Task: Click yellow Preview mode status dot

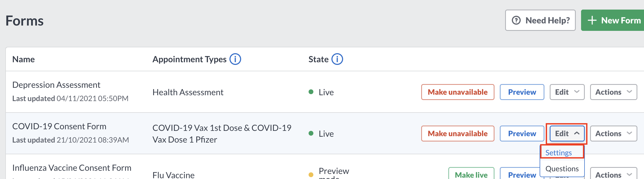Action: [x=311, y=175]
